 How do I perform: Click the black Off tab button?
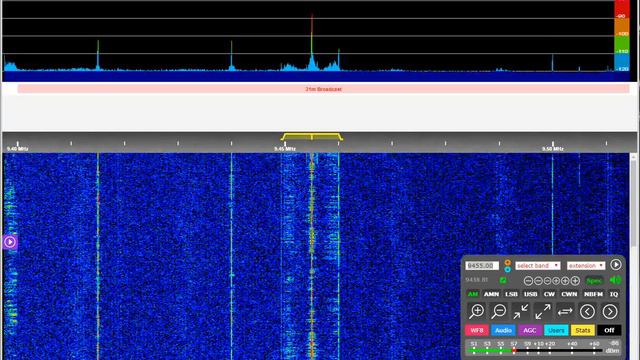(609, 330)
